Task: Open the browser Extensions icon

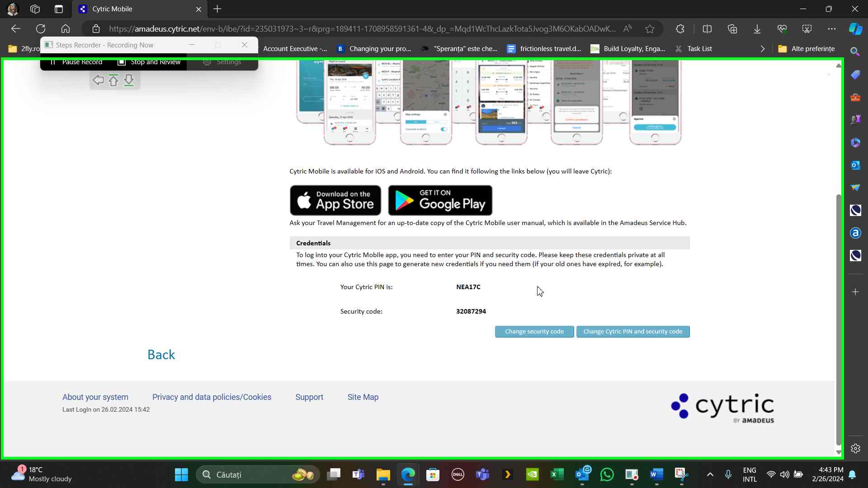Action: [680, 29]
